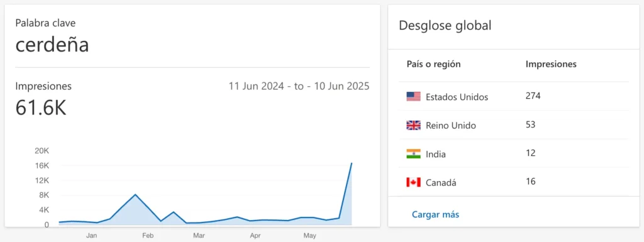Click the May x-axis label
The height and width of the screenshot is (242, 644).
point(309,236)
